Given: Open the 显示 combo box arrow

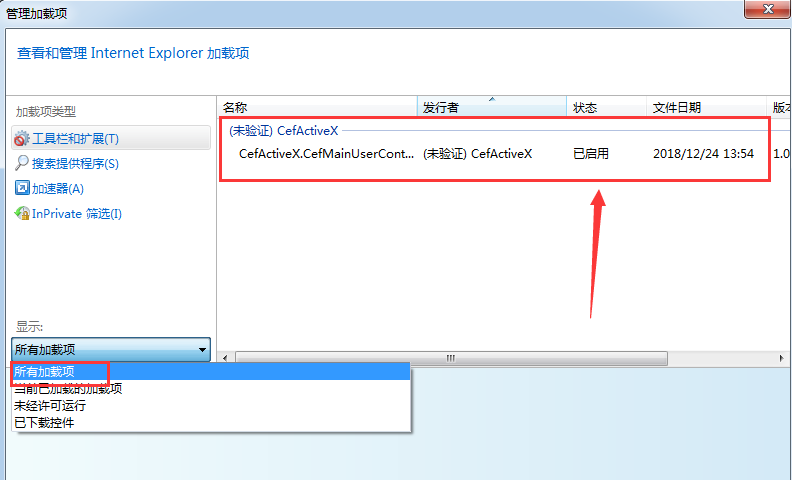Looking at the screenshot, I should pyautogui.click(x=202, y=350).
